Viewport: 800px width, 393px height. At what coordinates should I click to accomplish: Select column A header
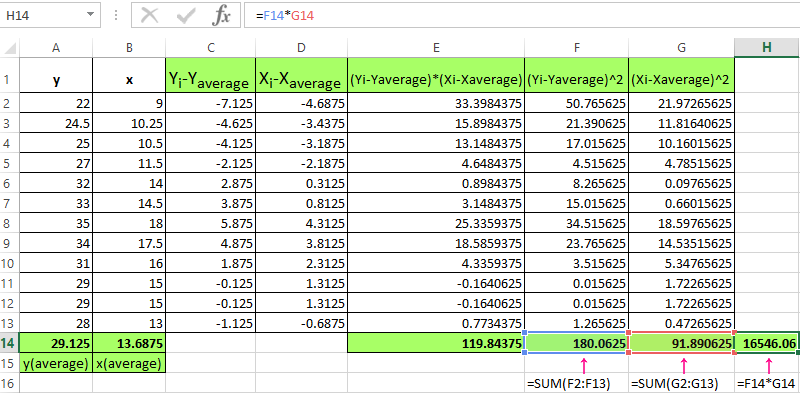[x=56, y=48]
